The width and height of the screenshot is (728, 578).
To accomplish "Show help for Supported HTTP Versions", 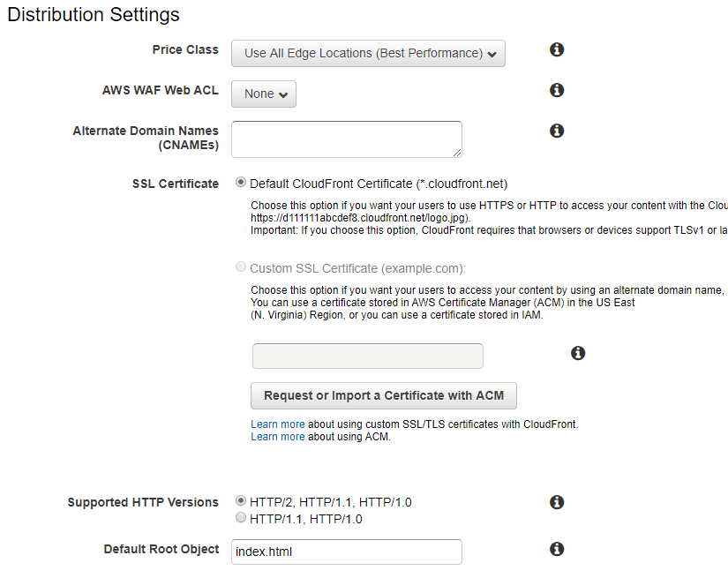I will (x=557, y=502).
